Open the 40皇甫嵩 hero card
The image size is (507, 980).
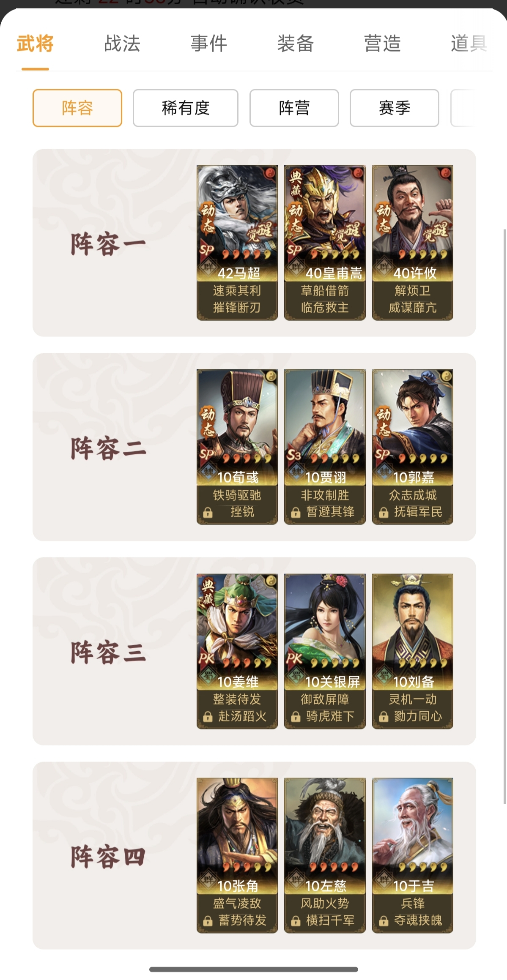coord(325,243)
